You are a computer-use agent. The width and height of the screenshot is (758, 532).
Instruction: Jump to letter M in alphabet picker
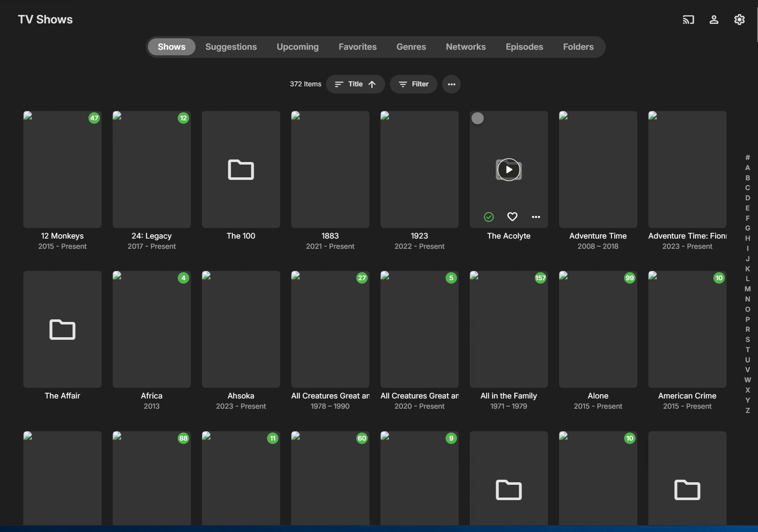[747, 289]
